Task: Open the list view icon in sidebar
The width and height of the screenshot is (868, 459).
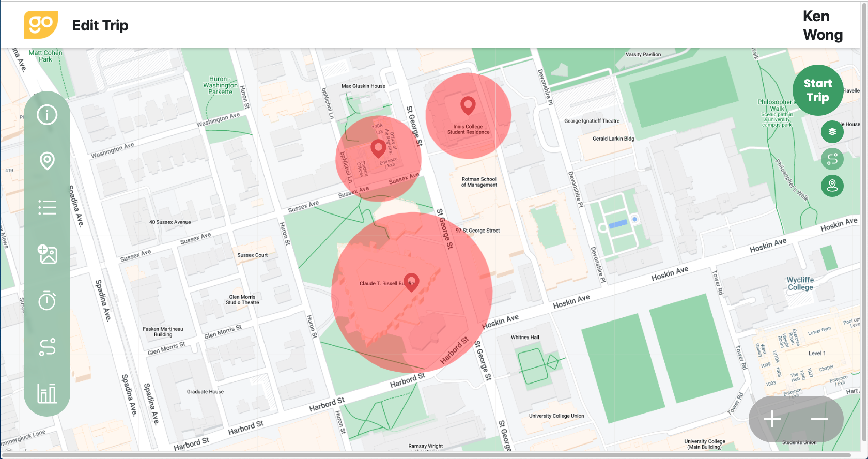Action: 47,207
